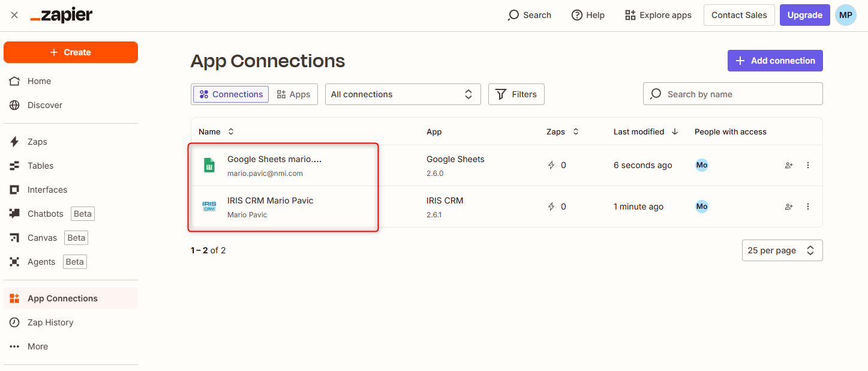The height and width of the screenshot is (371, 868).
Task: Click the Beta badge next to Agents
Action: tap(74, 262)
